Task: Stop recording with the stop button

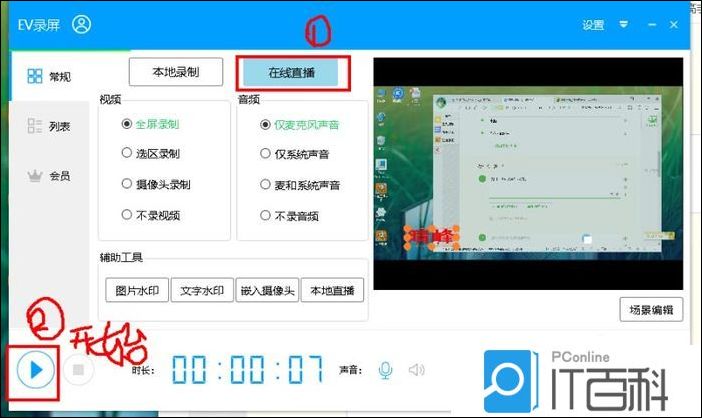Action: click(78, 370)
